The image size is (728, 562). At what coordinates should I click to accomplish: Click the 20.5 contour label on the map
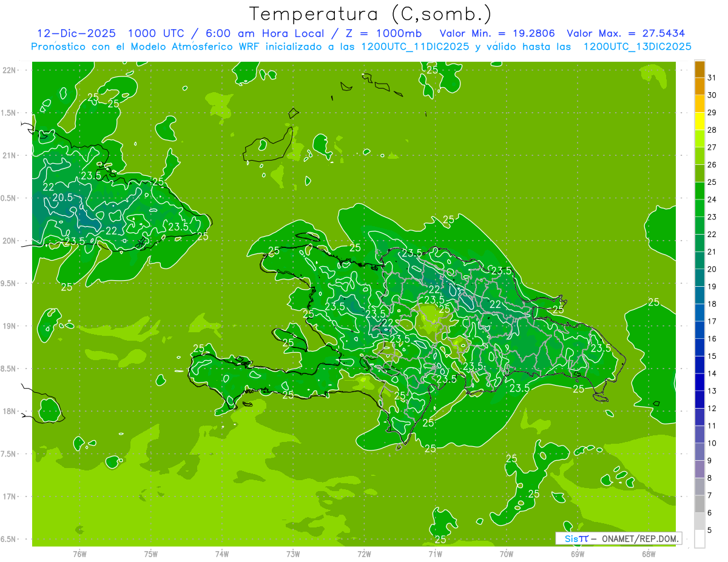(x=62, y=197)
